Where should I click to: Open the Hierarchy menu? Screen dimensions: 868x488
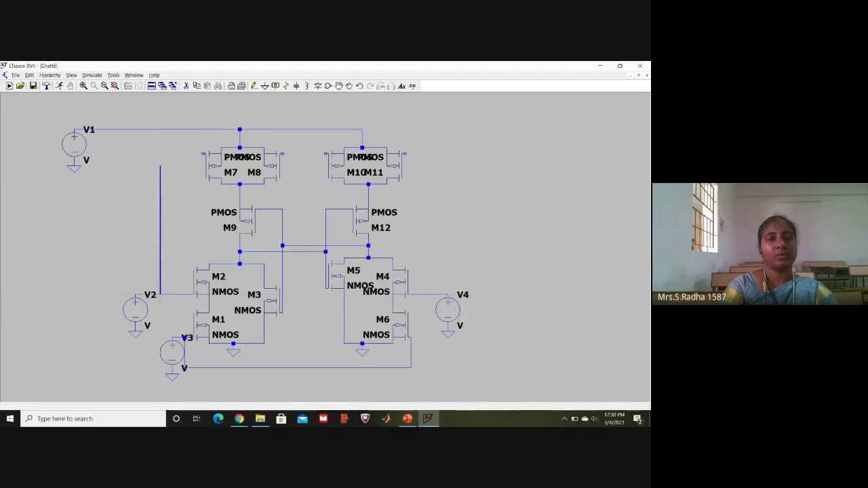point(50,75)
